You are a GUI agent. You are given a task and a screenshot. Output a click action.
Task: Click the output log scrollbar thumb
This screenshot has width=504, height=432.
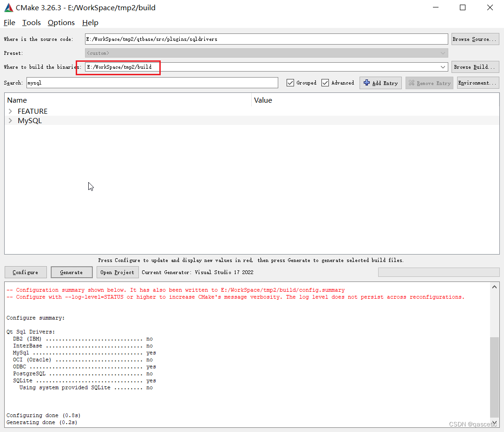pyautogui.click(x=494, y=377)
